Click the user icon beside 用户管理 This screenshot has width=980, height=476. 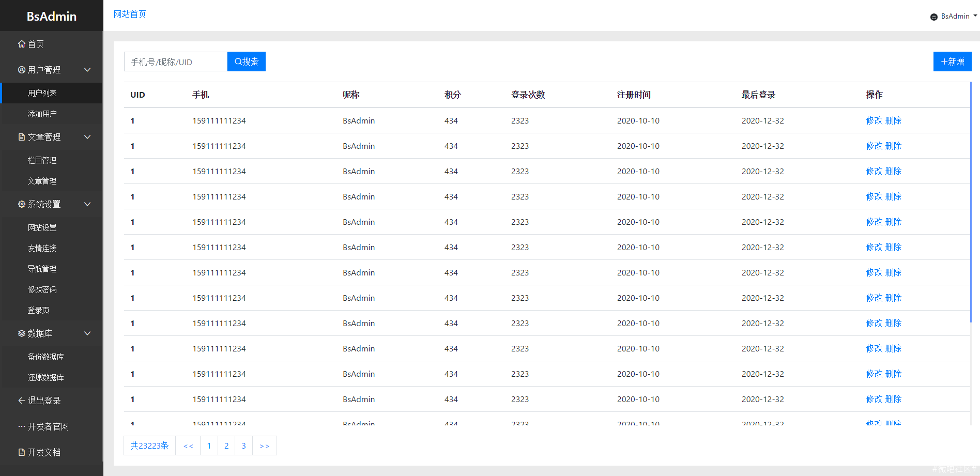point(22,70)
